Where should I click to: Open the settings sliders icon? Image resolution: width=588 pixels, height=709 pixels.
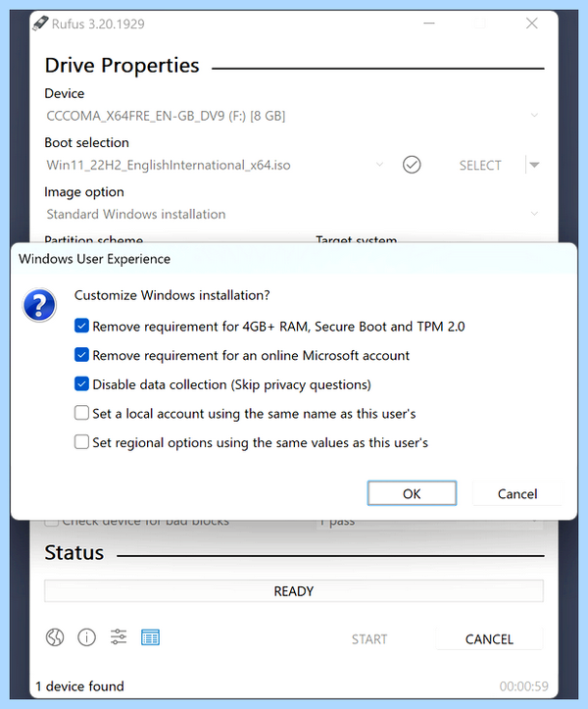coord(119,637)
